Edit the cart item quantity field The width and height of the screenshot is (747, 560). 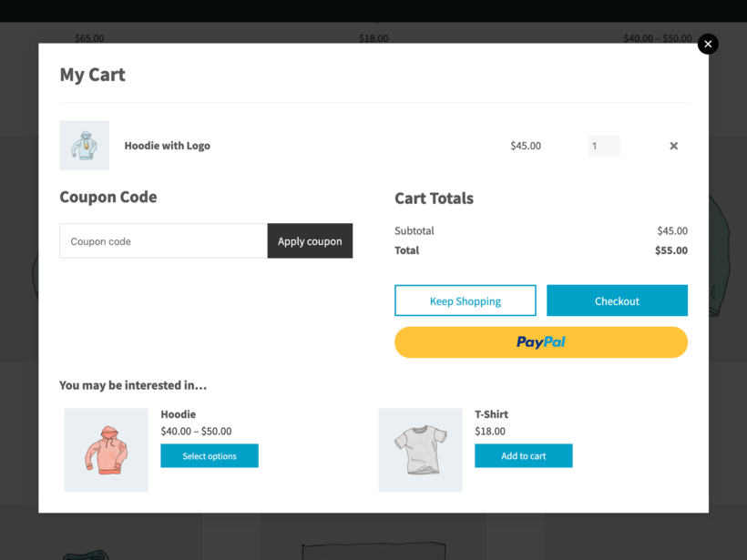click(604, 146)
